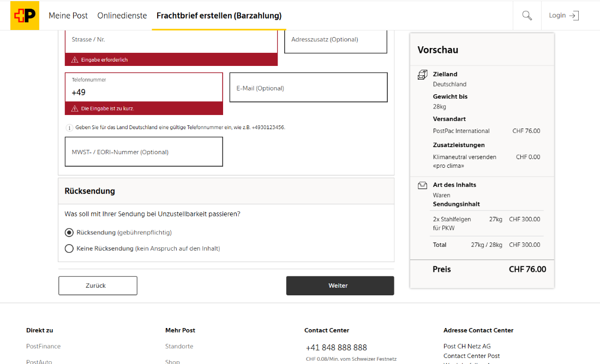The image size is (600, 364).
Task: Open the search magnifier icon
Action: coord(527,15)
